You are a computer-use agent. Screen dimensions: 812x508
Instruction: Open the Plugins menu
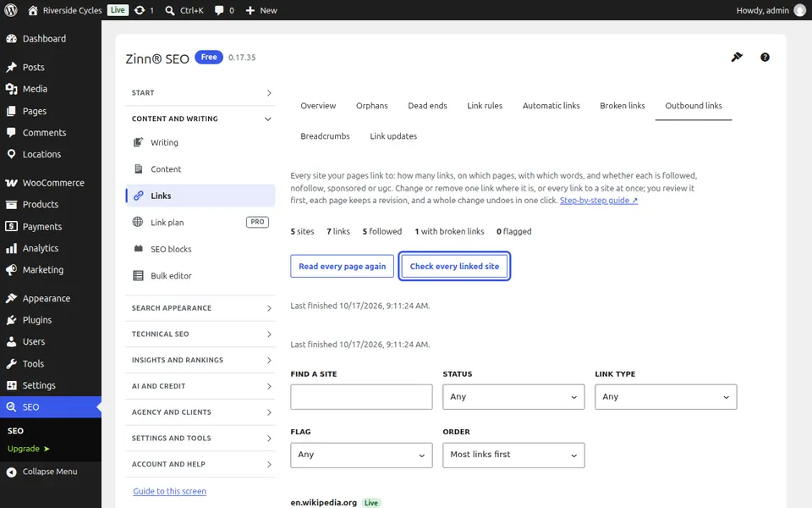51,320
